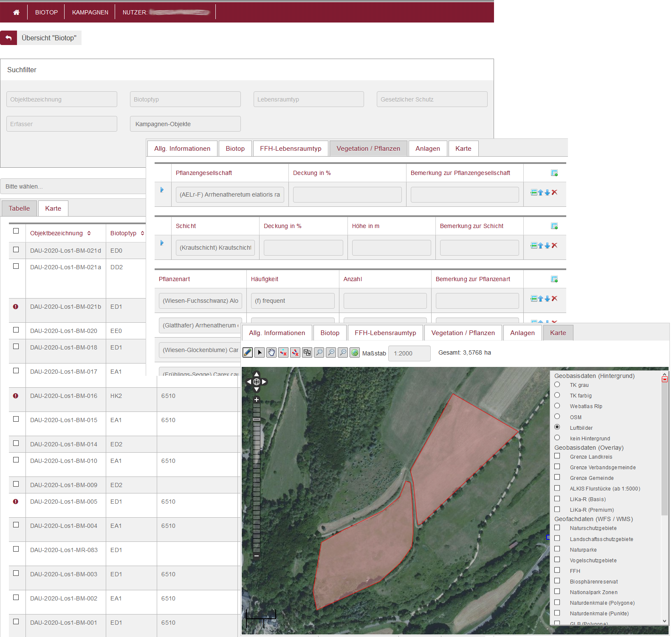Image resolution: width=672 pixels, height=637 pixels.
Task: Open the Übersicht "Biotop" link
Action: [49, 38]
